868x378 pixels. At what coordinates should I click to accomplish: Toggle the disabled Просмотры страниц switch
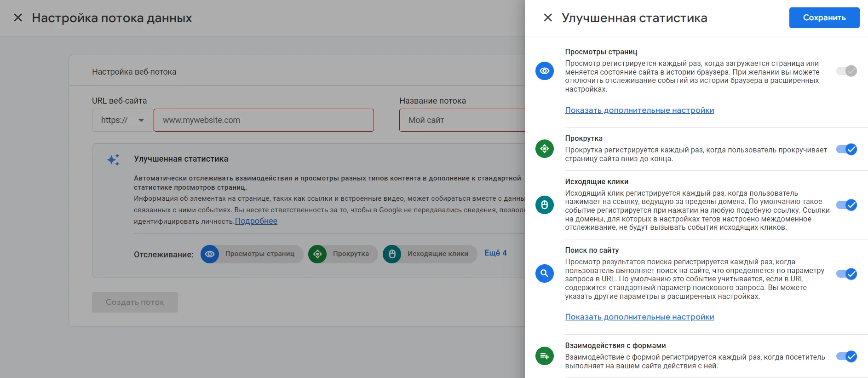[846, 71]
